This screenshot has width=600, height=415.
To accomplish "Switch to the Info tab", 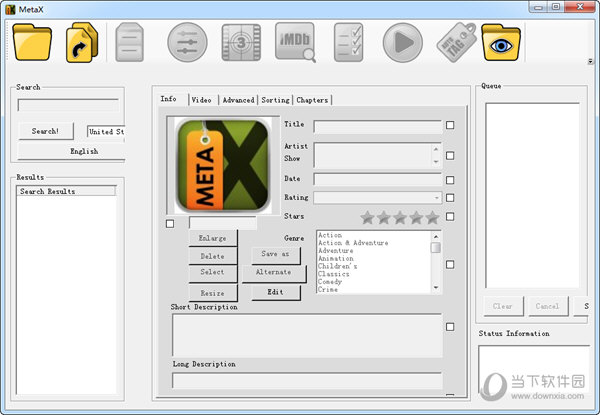I will (169, 99).
